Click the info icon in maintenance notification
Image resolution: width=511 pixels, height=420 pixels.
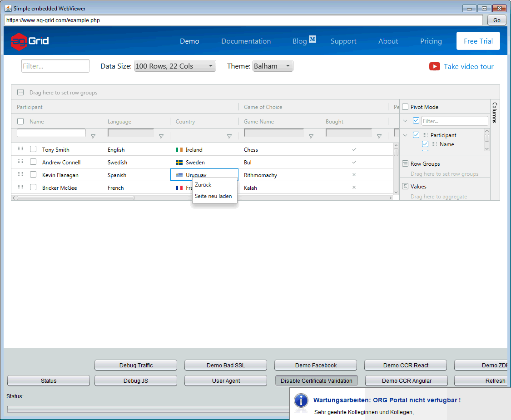click(301, 400)
